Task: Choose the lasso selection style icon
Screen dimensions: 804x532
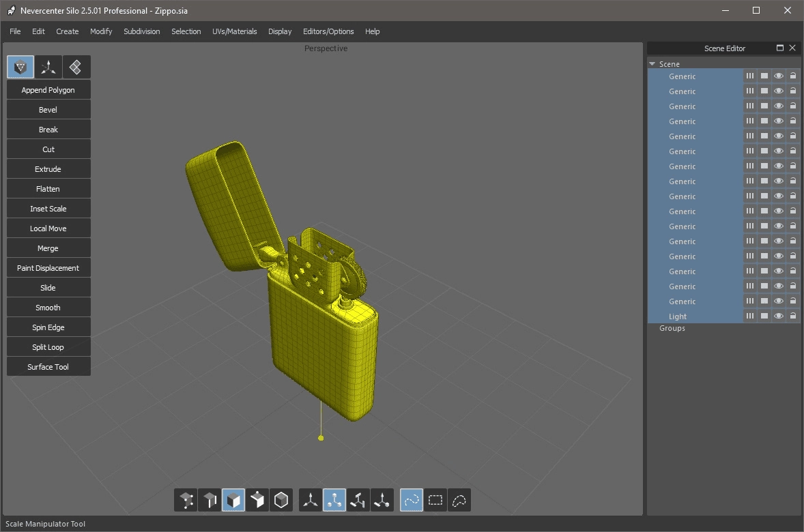Action: [459, 500]
